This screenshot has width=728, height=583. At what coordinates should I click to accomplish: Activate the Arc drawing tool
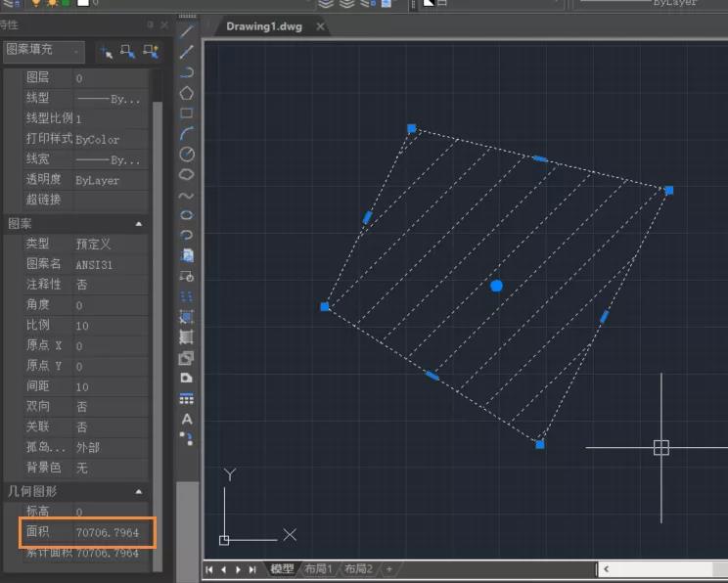coord(187,133)
